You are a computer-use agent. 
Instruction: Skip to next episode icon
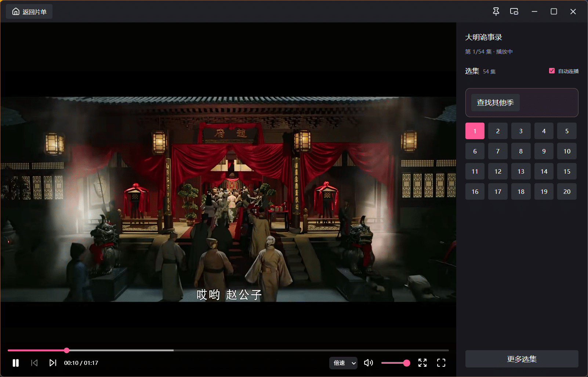point(53,363)
